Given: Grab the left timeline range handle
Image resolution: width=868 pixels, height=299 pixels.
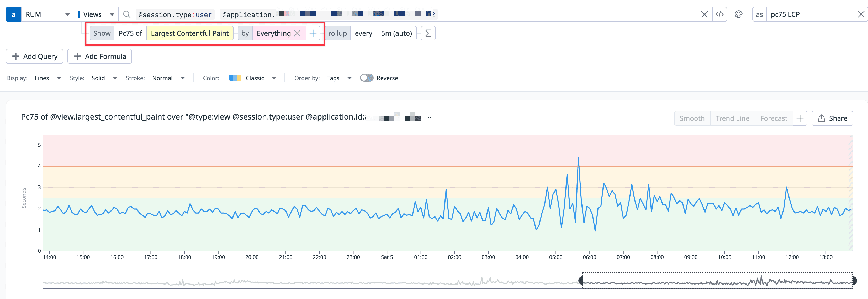Looking at the screenshot, I should [x=581, y=280].
